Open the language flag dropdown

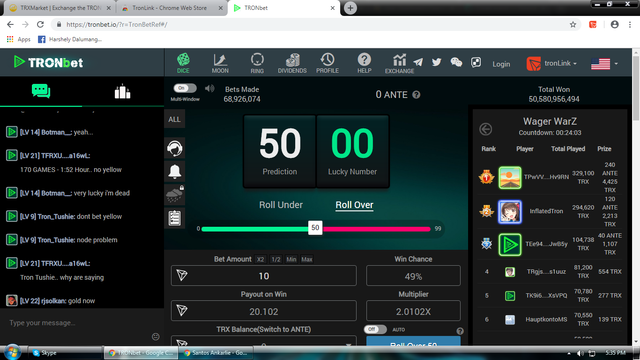point(604,64)
